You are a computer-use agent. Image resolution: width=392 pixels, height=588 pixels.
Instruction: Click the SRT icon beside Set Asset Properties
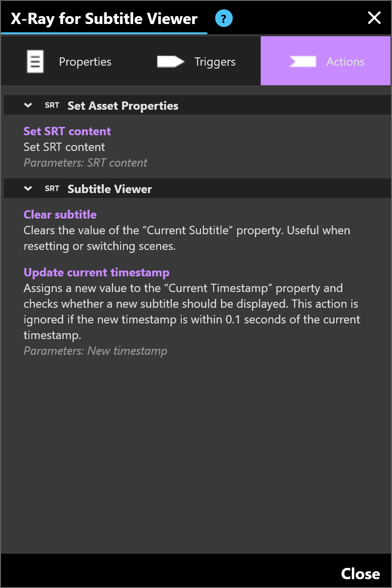tap(52, 105)
